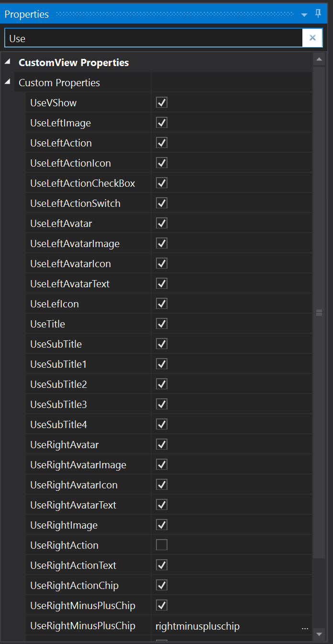The height and width of the screenshot is (644, 333).
Task: Collapse the Custom Properties group
Action: pyautogui.click(x=7, y=82)
